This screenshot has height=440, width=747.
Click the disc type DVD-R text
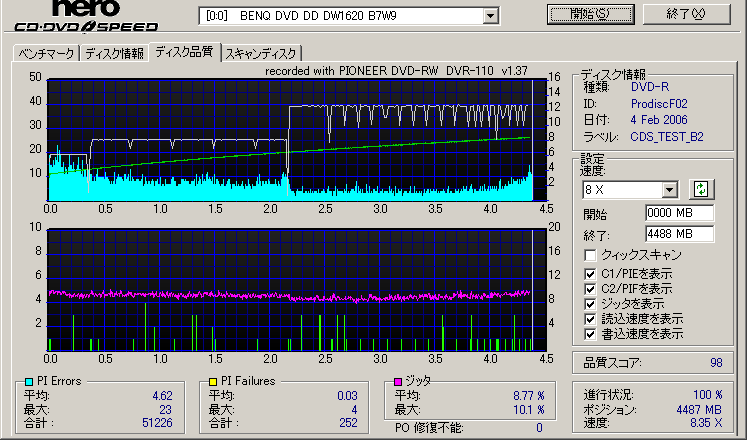pos(650,87)
